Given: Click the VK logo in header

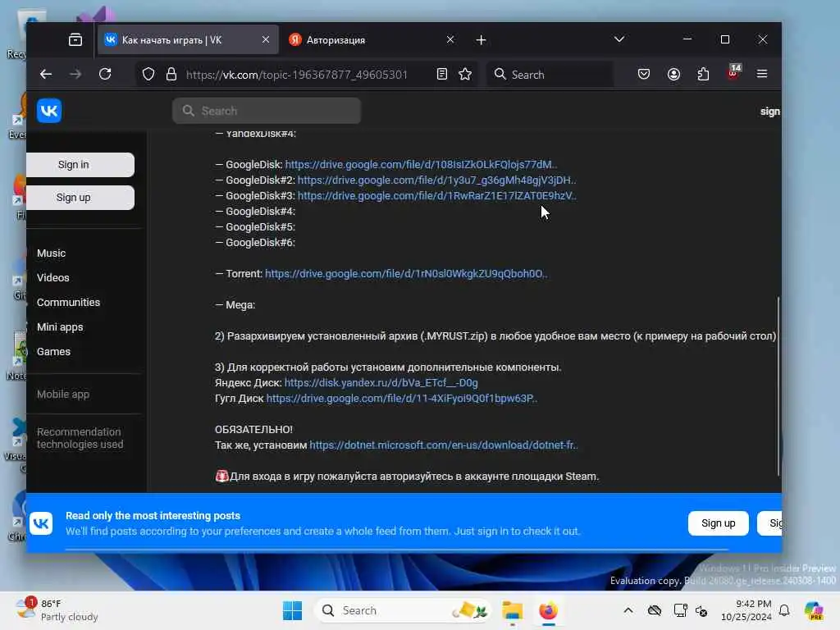Looking at the screenshot, I should click(49, 111).
